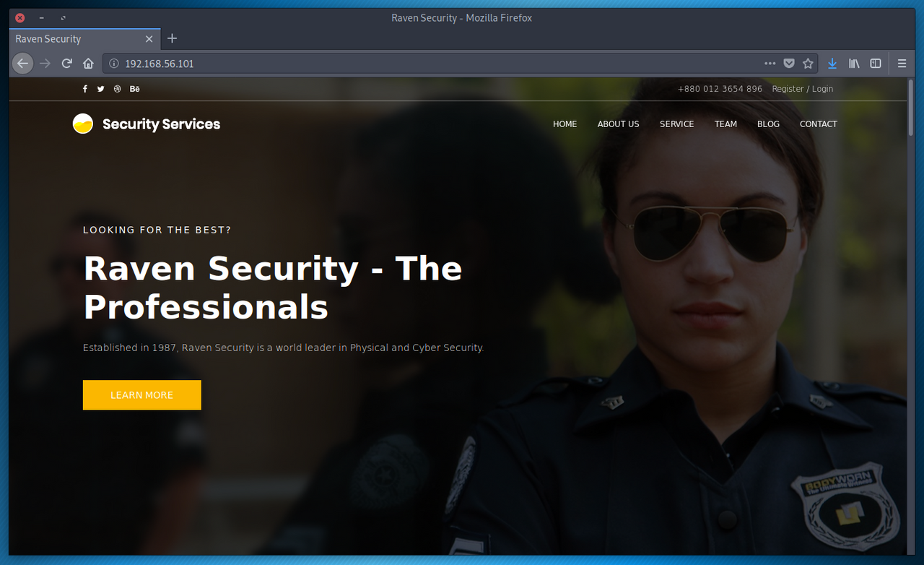924x565 pixels.
Task: Open SERVICE navigation item
Action: (676, 124)
